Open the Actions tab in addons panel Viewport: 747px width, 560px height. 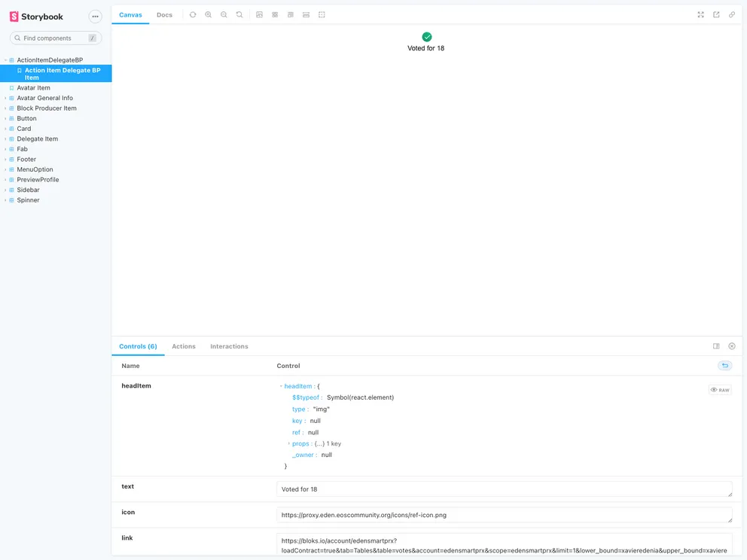(x=183, y=346)
